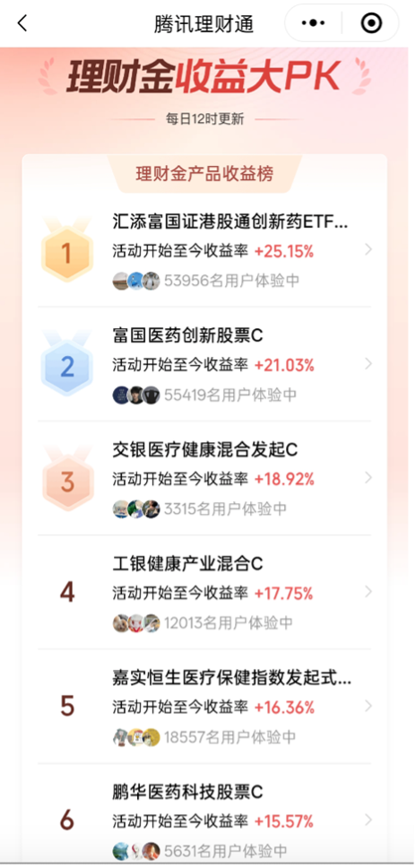Image resolution: width=416 pixels, height=868 pixels.
Task: Open 工银健康产业混合C fund entry
Action: (204, 593)
